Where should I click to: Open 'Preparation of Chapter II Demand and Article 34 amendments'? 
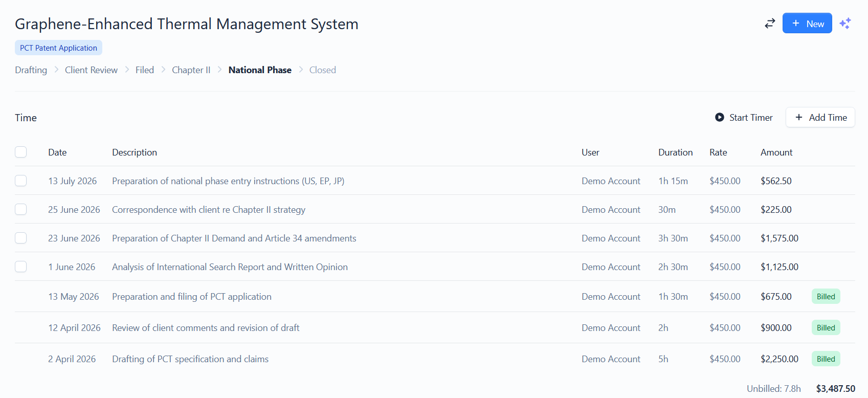point(234,238)
